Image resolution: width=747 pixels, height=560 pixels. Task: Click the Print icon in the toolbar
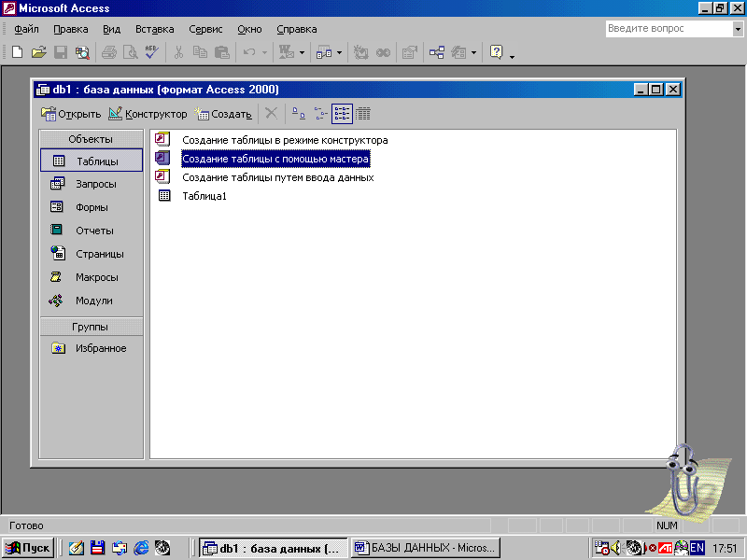(x=109, y=52)
